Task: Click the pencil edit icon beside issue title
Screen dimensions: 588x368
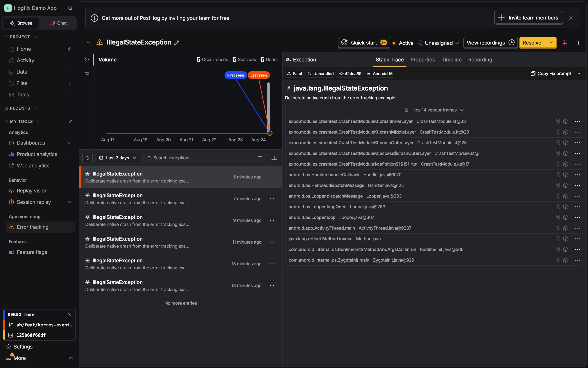Action: 176,42
